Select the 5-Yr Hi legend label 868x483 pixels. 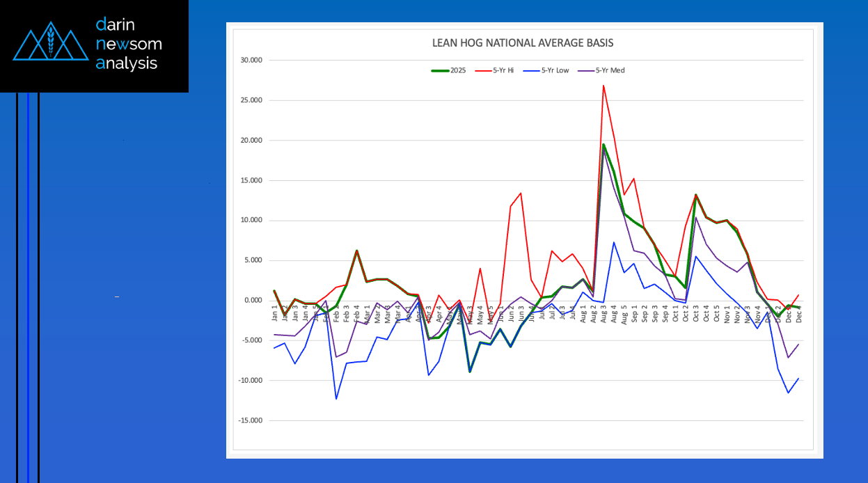click(504, 70)
